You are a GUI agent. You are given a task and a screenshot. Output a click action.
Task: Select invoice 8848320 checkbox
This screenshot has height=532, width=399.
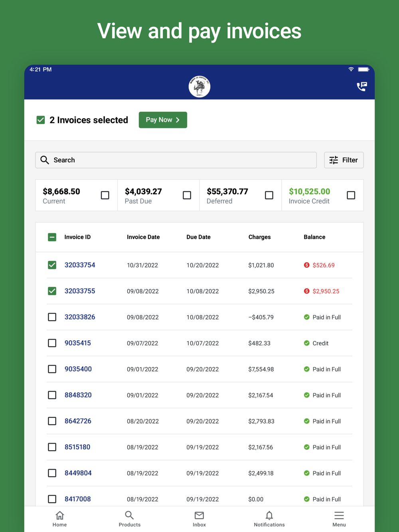(52, 395)
